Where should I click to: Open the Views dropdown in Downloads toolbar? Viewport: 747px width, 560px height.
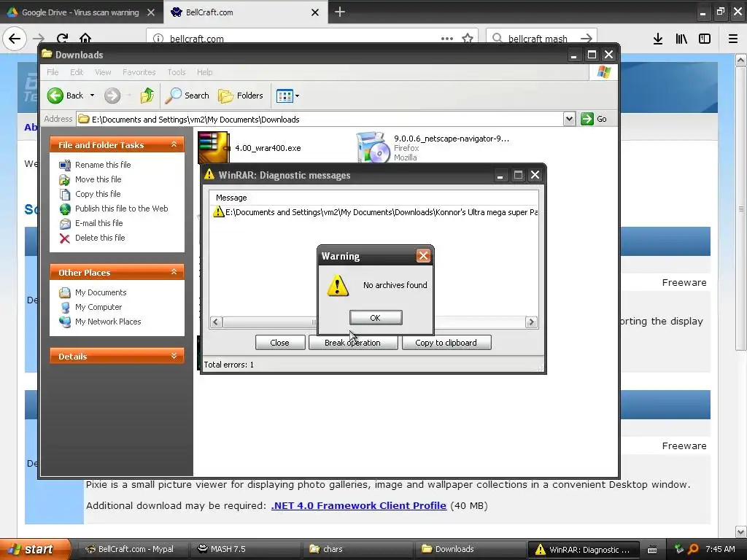tap(287, 96)
